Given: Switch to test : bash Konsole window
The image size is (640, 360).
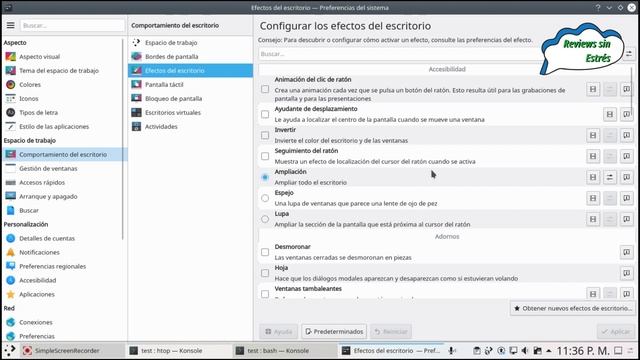Looking at the screenshot, I should pyautogui.click(x=284, y=351).
